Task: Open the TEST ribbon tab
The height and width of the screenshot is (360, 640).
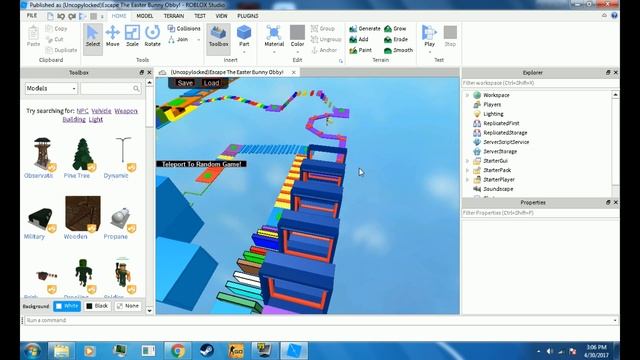Action: coord(200,16)
